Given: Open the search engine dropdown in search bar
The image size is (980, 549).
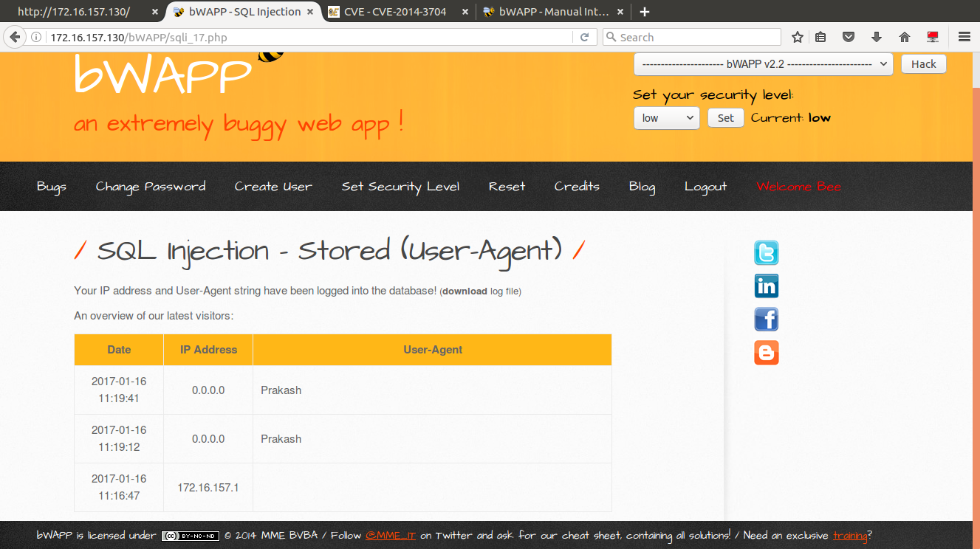Looking at the screenshot, I should coord(611,37).
